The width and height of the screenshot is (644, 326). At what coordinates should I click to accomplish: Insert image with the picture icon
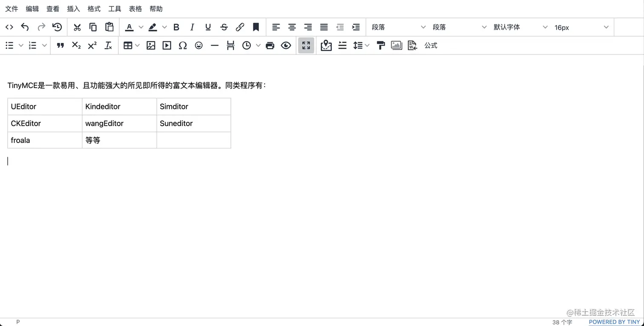pos(151,46)
